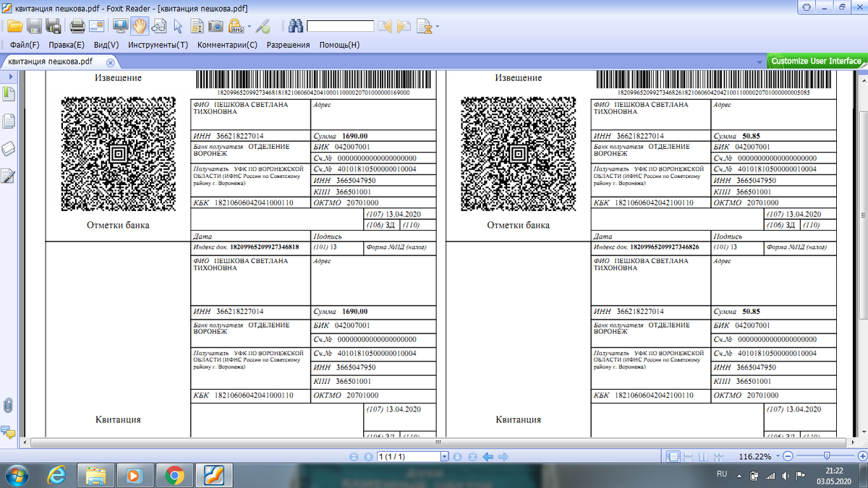Click the monitor full-screen icon

tap(121, 27)
